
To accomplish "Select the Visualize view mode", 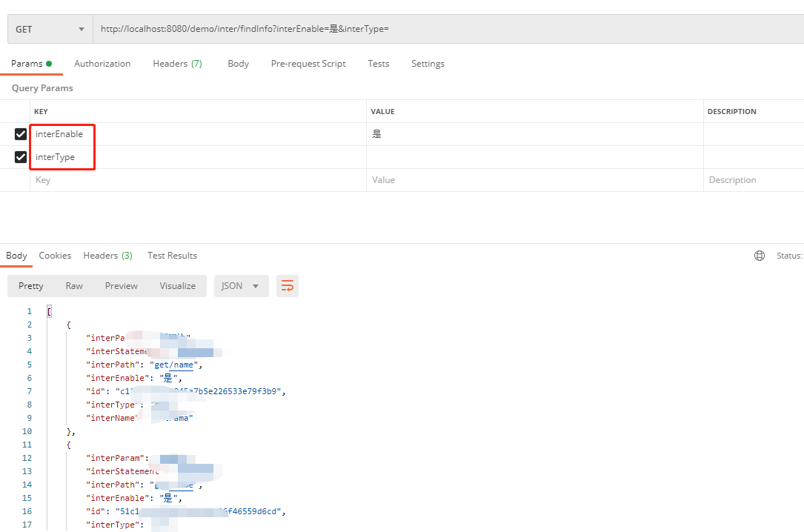I will pyautogui.click(x=177, y=286).
